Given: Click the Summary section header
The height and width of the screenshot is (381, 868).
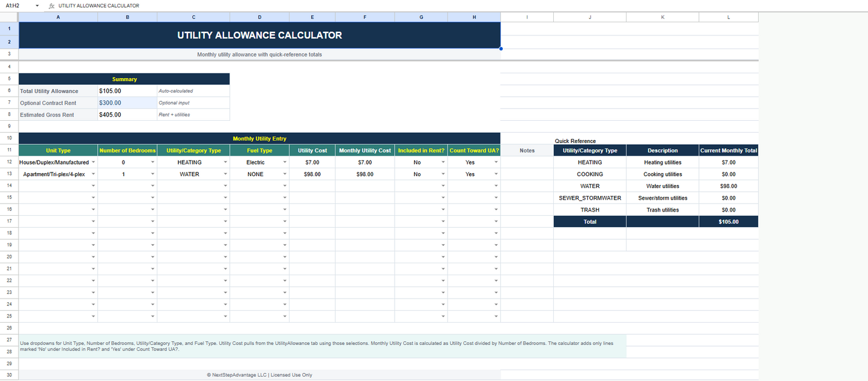Looking at the screenshot, I should [124, 79].
